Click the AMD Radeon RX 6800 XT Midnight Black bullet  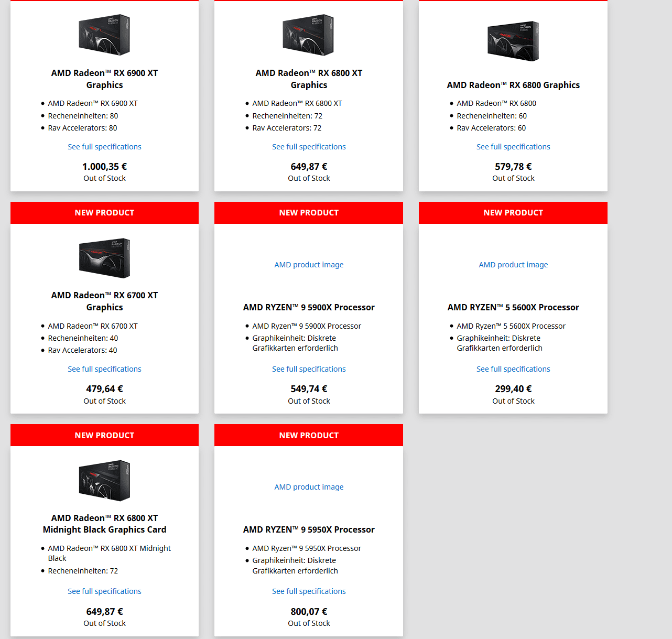pyautogui.click(x=109, y=553)
